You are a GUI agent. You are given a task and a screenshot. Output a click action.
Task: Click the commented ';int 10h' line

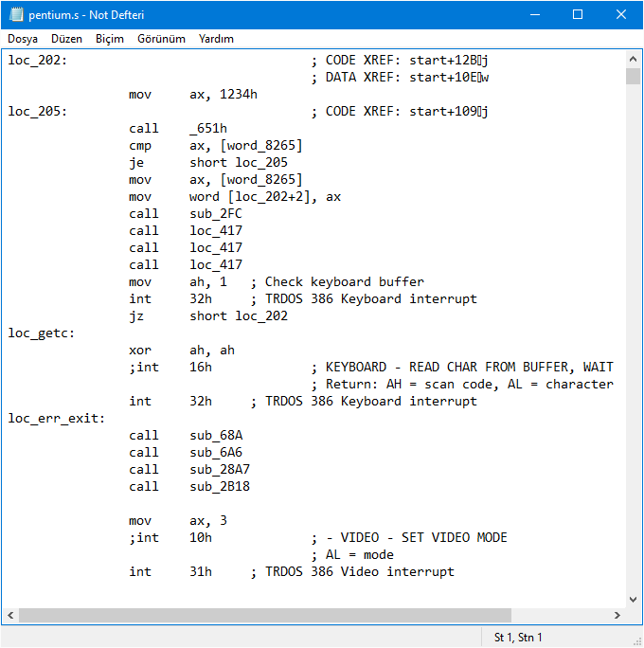170,538
